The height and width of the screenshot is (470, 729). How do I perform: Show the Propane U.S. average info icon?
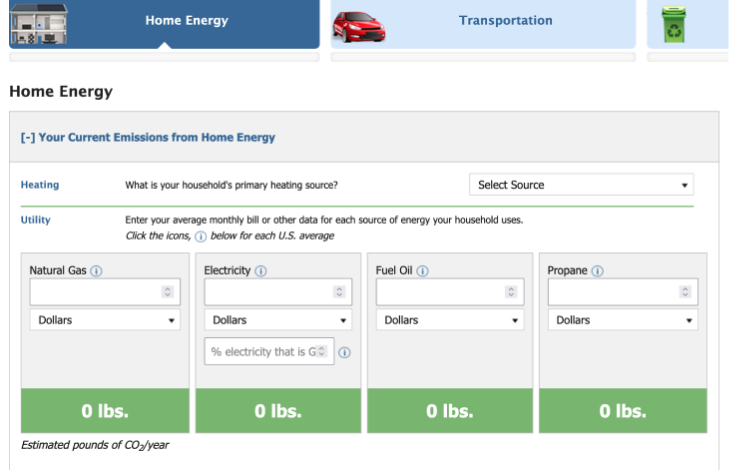pyautogui.click(x=598, y=271)
